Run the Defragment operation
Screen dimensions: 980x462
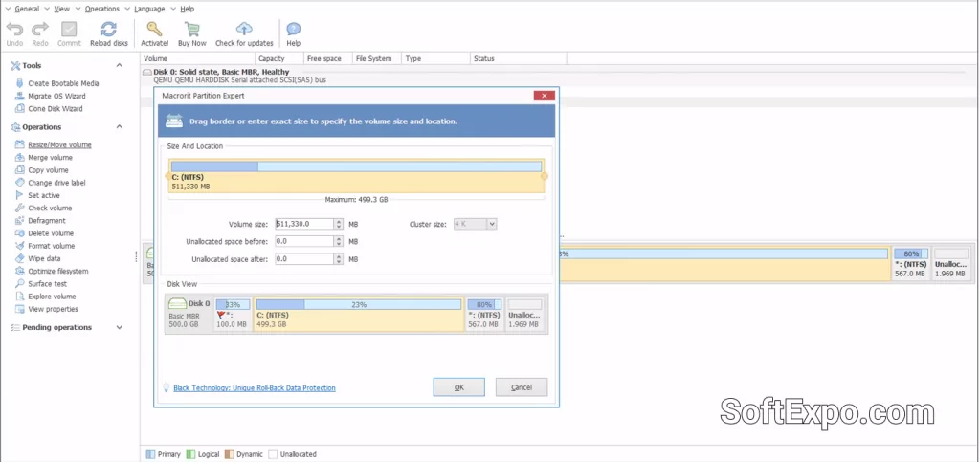[x=47, y=220]
